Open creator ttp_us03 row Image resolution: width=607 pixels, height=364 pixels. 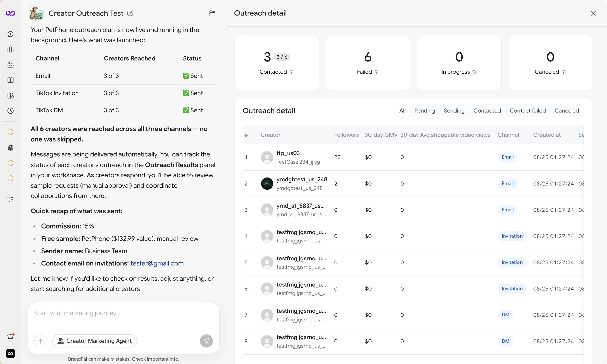coord(413,157)
